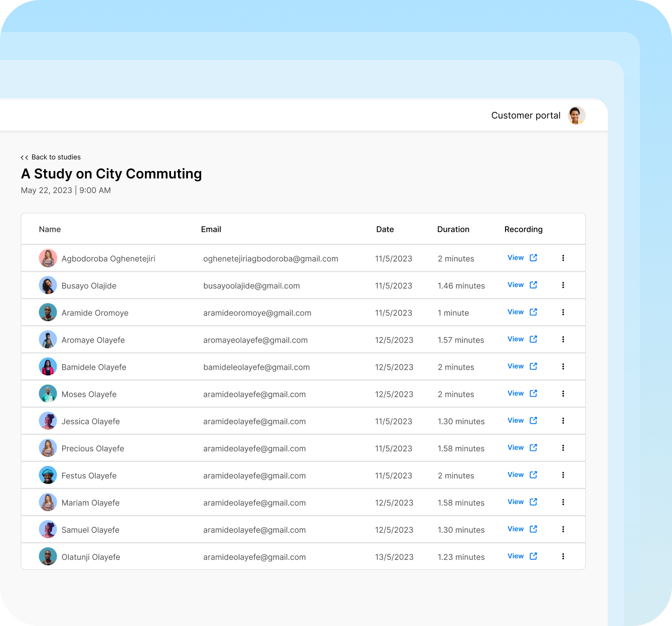The width and height of the screenshot is (672, 626).
Task: Select email aramideoromoye@gmail.com
Action: pos(257,313)
